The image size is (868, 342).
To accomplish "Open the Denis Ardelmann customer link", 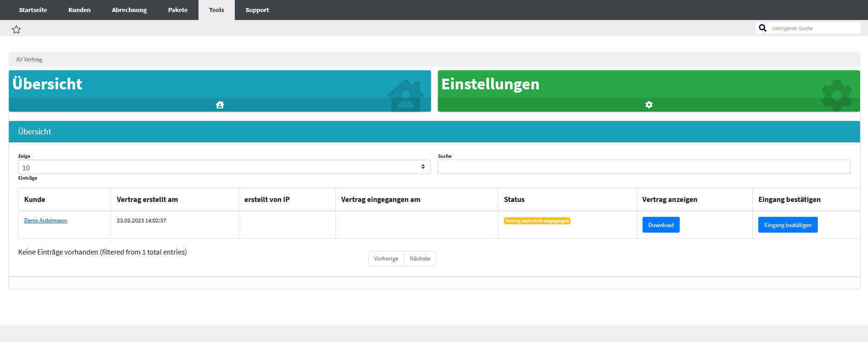I will (46, 221).
